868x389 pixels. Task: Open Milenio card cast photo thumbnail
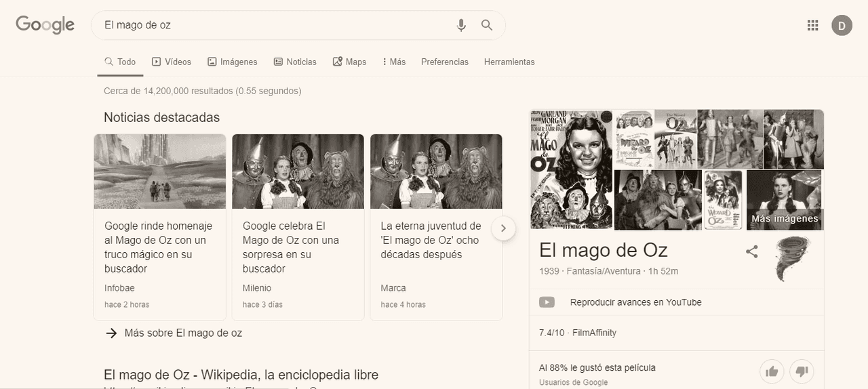coord(298,171)
